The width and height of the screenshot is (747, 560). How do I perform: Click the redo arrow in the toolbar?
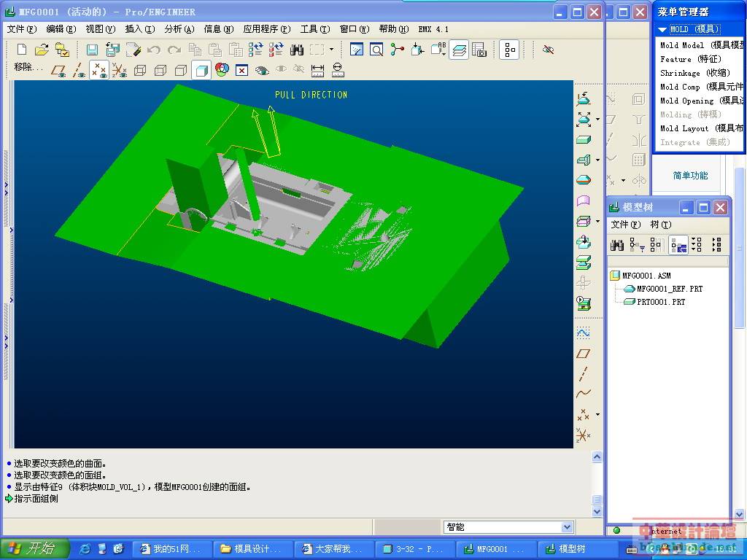pyautogui.click(x=174, y=50)
